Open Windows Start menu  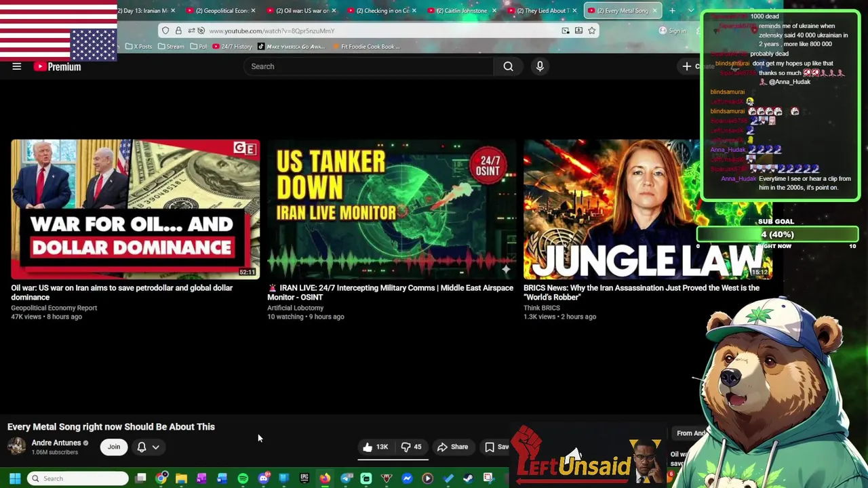(15, 479)
